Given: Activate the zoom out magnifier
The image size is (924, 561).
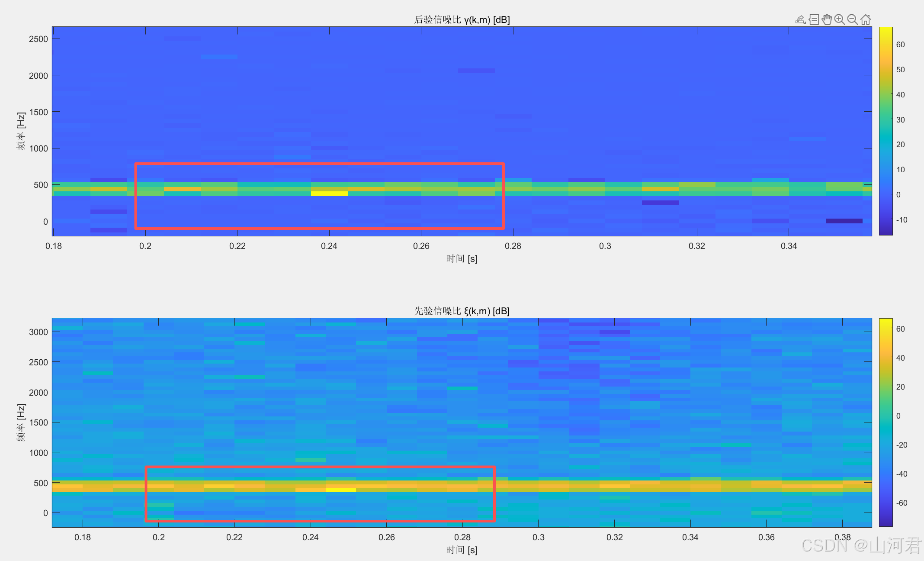Looking at the screenshot, I should pyautogui.click(x=853, y=19).
